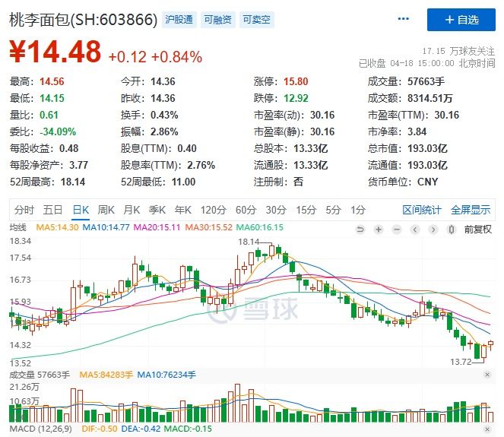504x437 pixels.
Task: Switch to the 60分 interval tab
Action: click(246, 211)
